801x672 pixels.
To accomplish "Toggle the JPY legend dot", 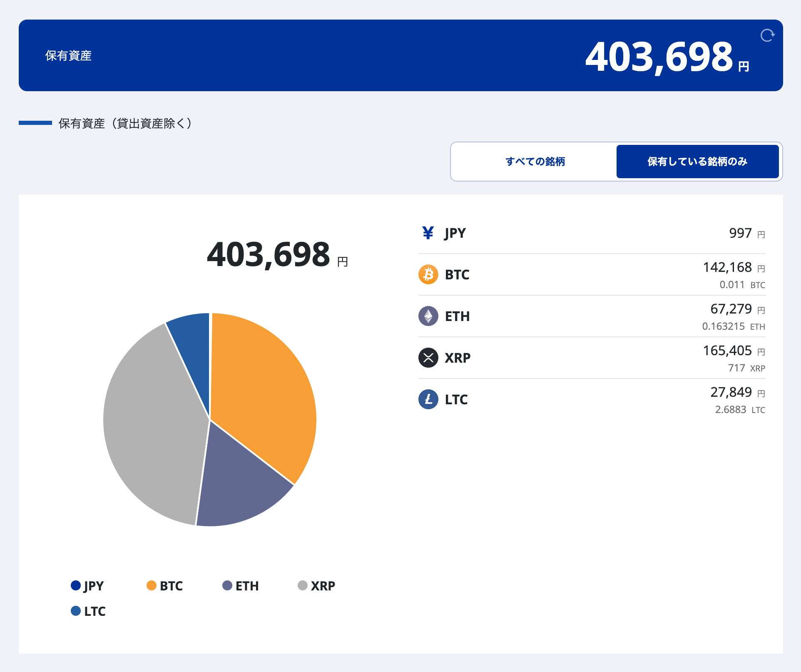I will 76,585.
